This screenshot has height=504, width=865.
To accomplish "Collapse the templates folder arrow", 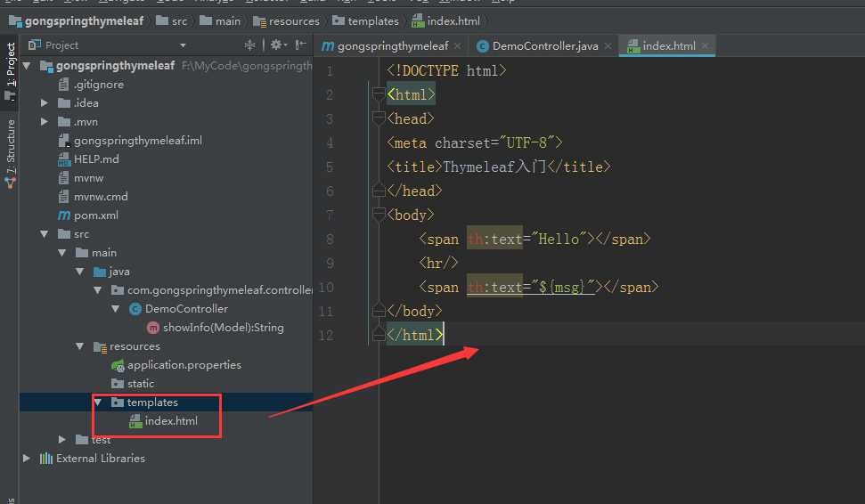I will [x=98, y=402].
